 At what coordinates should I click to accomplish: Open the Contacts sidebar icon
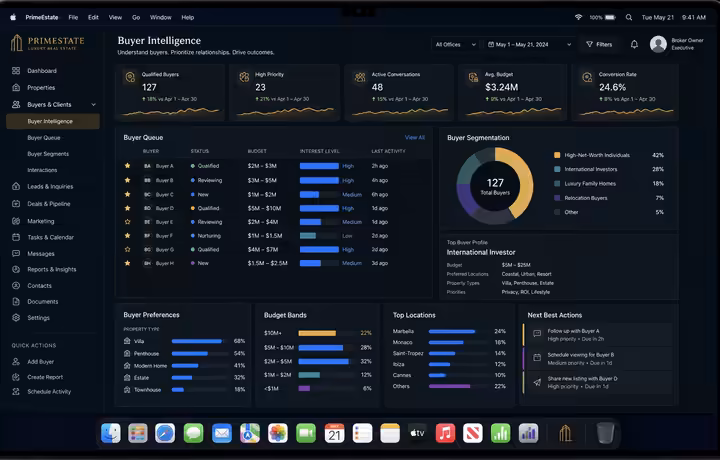[x=16, y=286]
